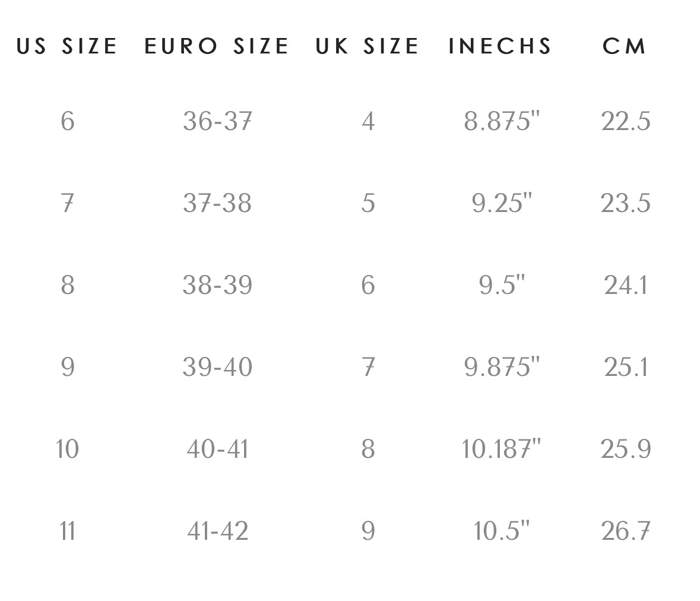Click the 9.25" inches measurement
700x601 pixels.
pyautogui.click(x=502, y=204)
